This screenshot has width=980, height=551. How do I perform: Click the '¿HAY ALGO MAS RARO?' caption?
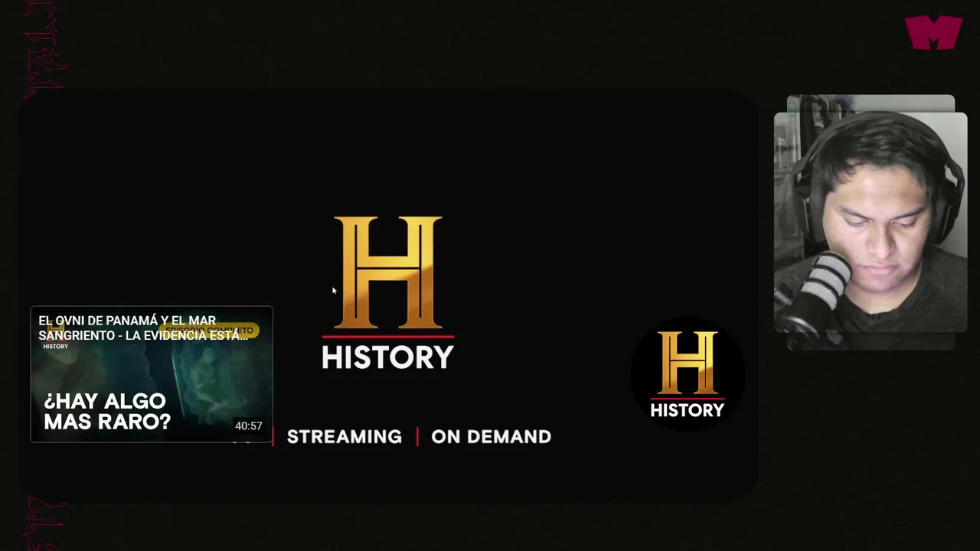click(106, 412)
